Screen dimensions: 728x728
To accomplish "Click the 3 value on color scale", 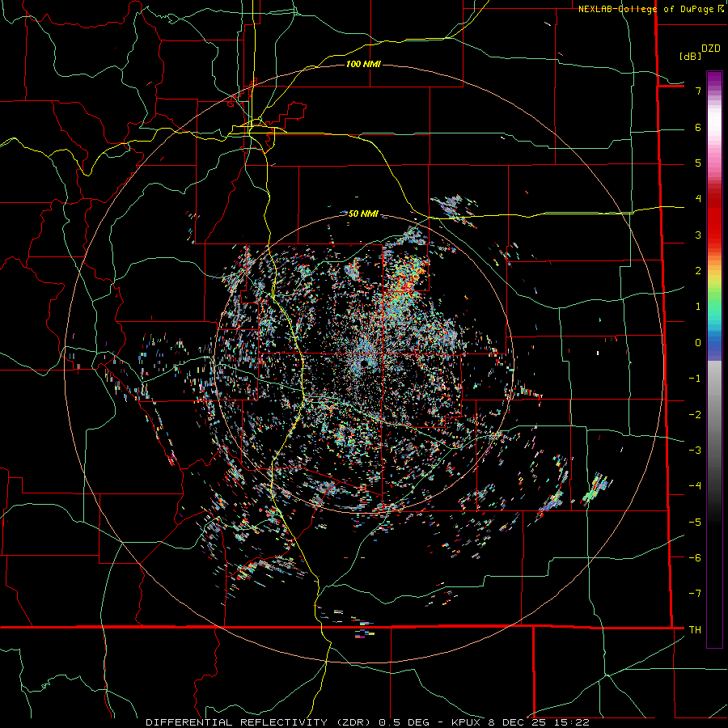I will (698, 235).
